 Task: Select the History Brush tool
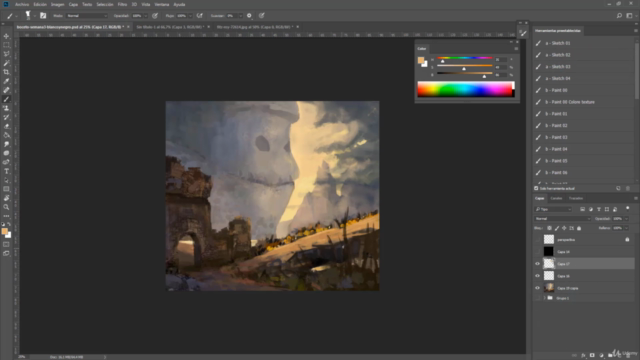click(x=6, y=117)
